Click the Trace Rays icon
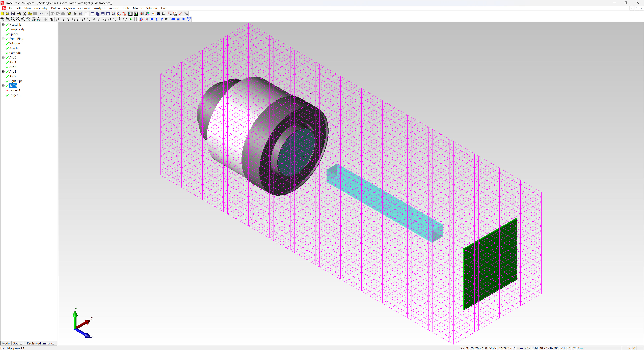The height and width of the screenshot is (350, 644). [x=119, y=13]
